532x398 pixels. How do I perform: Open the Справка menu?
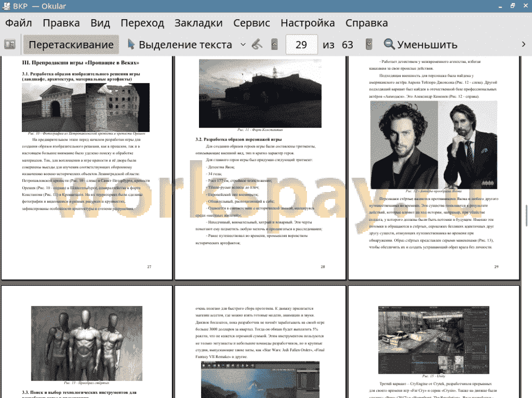(x=367, y=23)
